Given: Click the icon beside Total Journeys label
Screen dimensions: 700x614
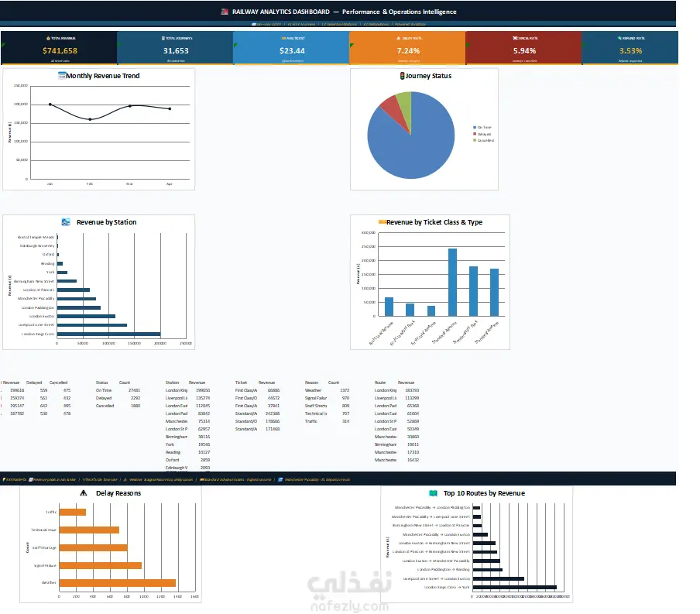Looking at the screenshot, I should tap(163, 39).
